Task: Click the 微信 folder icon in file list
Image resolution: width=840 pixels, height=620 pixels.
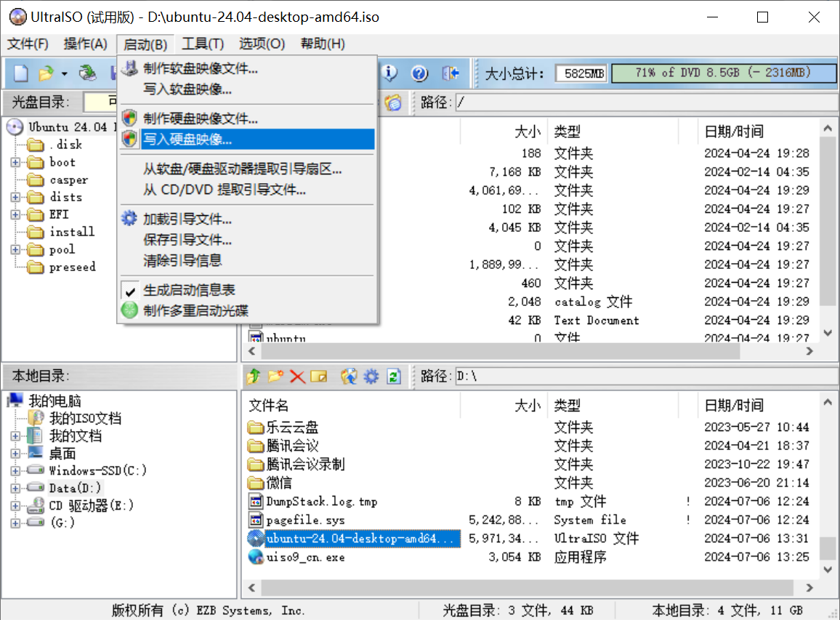Action: click(x=256, y=483)
